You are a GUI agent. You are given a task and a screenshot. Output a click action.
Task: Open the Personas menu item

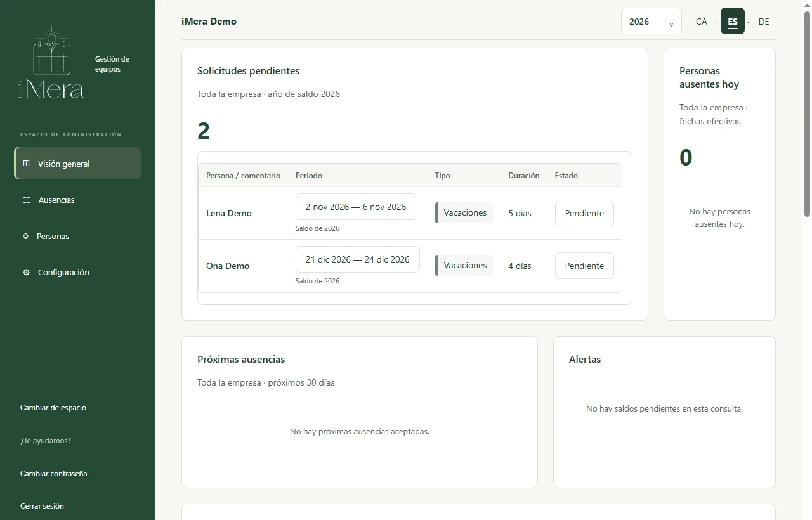77,236
